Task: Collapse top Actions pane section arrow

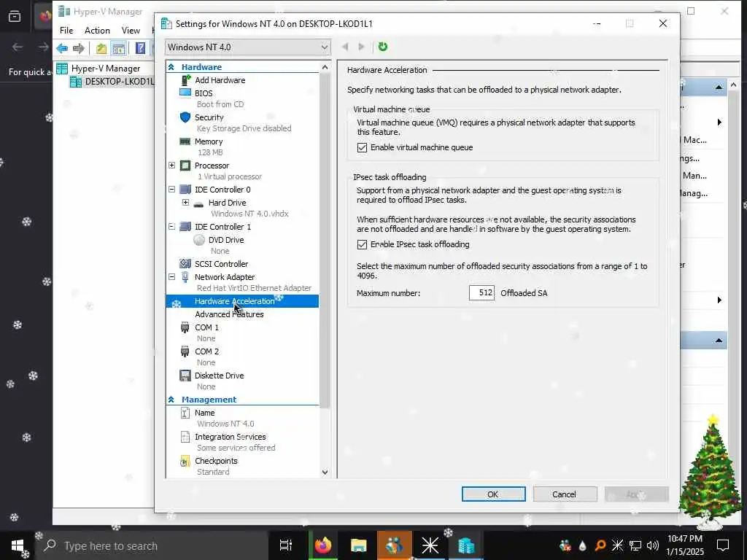Action: click(719, 87)
